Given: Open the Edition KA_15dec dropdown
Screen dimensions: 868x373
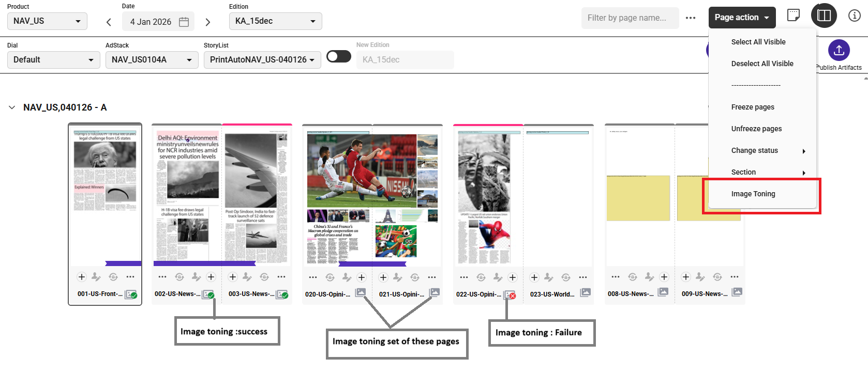Looking at the screenshot, I should coord(275,21).
